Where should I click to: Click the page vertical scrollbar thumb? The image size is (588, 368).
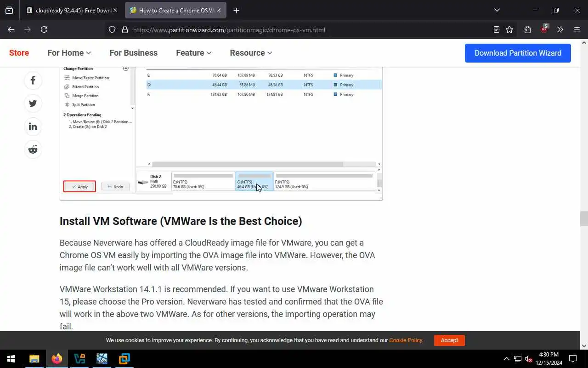(584, 218)
